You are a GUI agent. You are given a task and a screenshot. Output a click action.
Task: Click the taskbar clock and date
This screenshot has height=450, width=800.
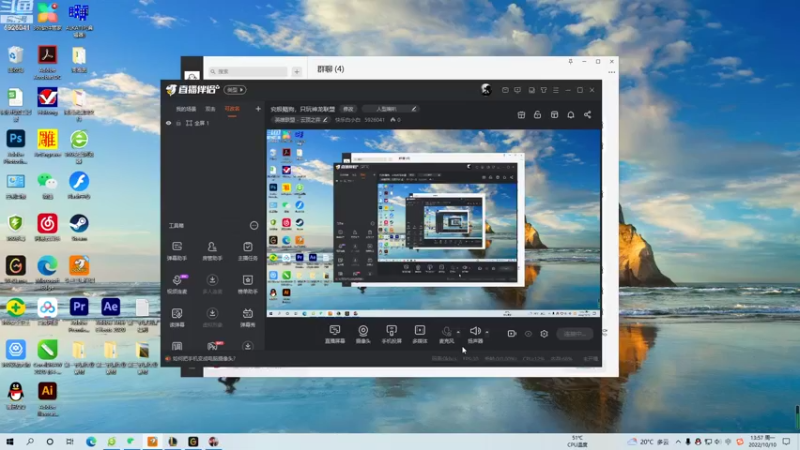[x=763, y=441]
